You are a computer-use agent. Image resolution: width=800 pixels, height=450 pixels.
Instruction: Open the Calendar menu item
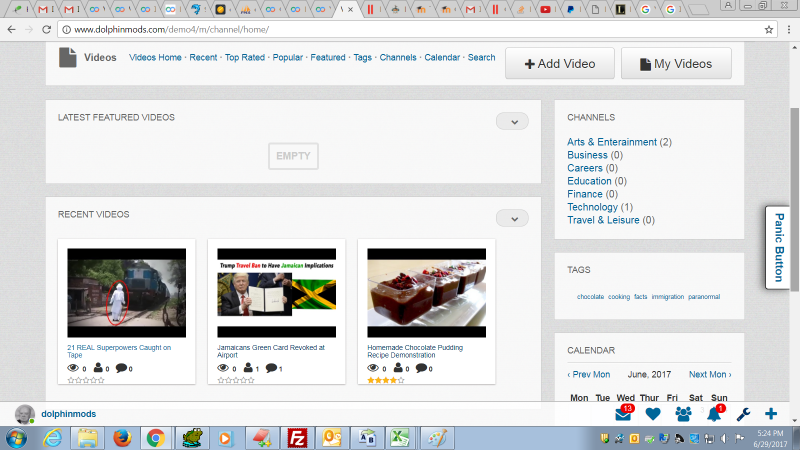442,58
